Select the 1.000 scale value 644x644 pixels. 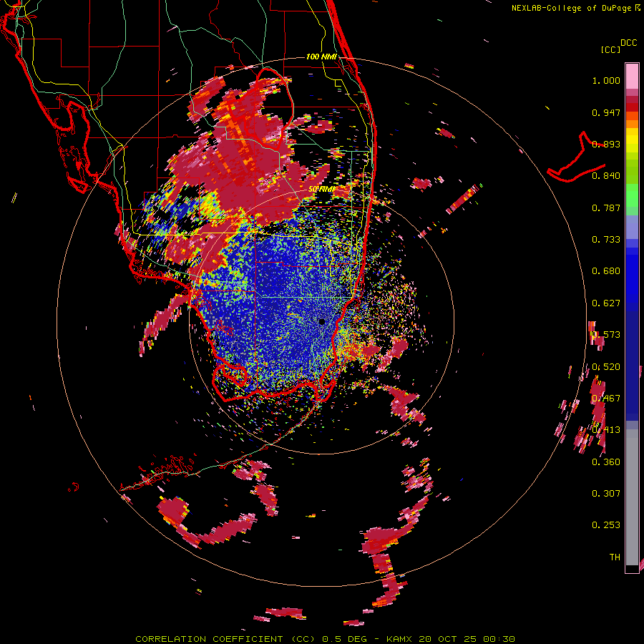[x=606, y=80]
